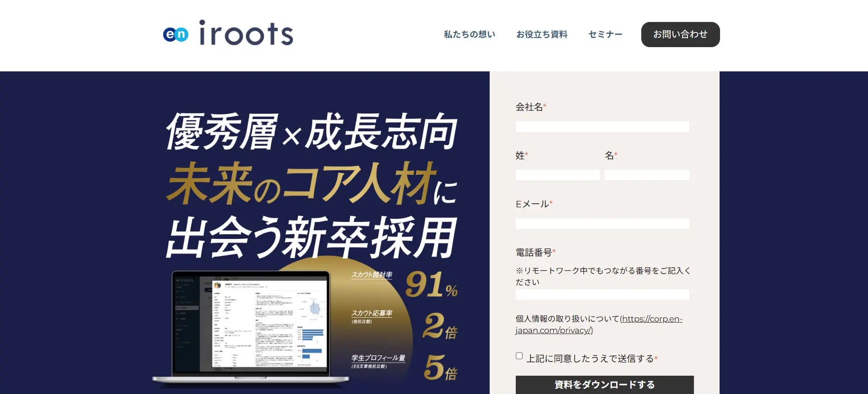868x394 pixels.
Task: Click the スカウト応募率 label
Action: [x=372, y=313]
